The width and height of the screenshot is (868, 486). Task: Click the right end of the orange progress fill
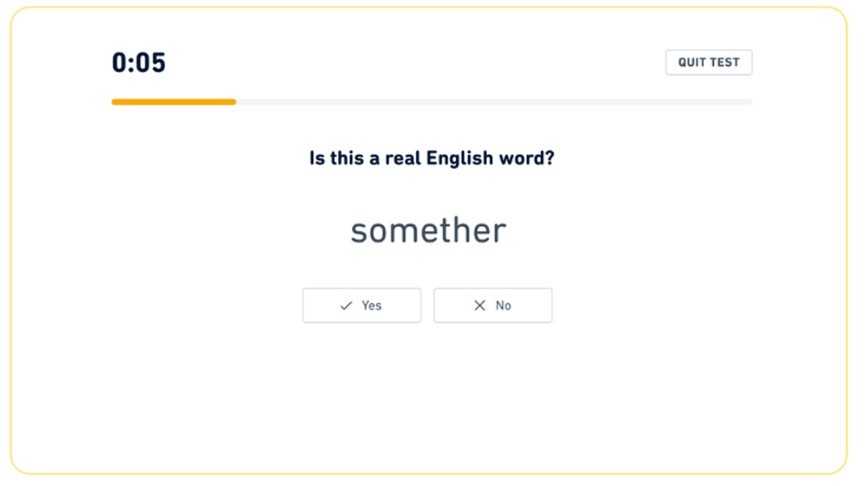(233, 102)
